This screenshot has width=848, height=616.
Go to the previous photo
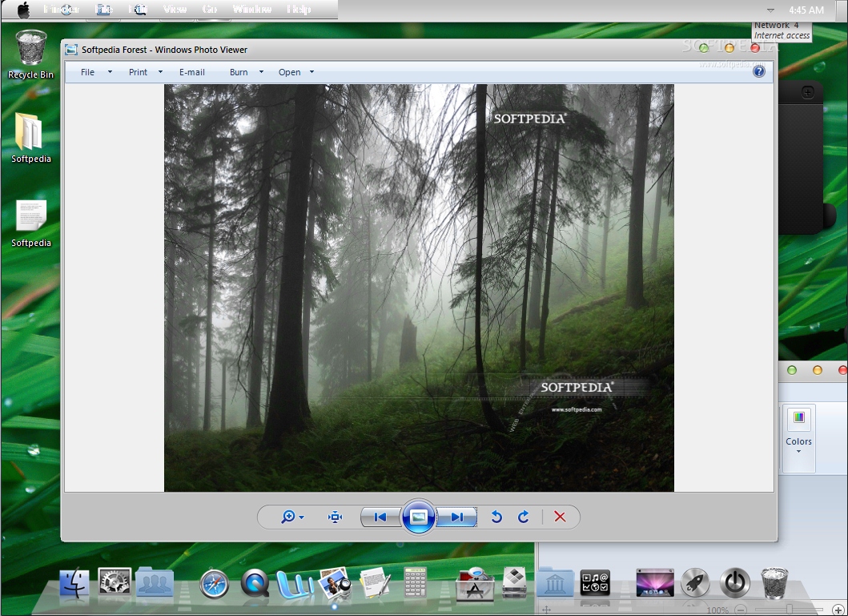[x=380, y=517]
